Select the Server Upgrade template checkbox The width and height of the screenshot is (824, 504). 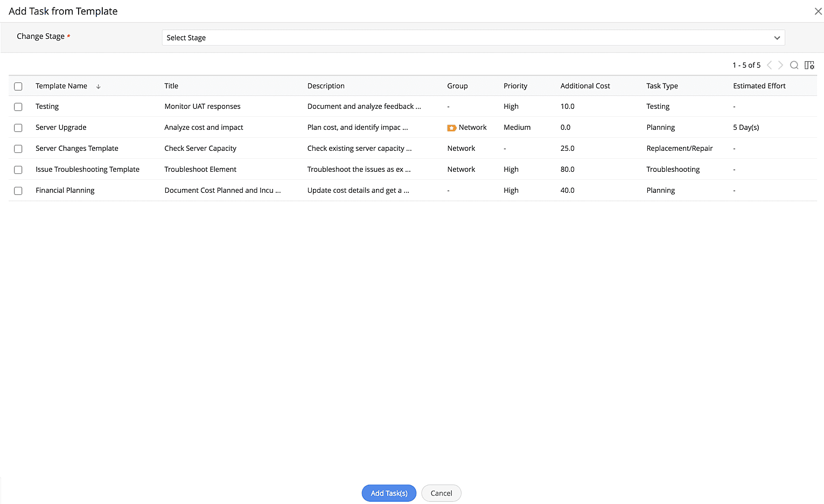coord(18,128)
